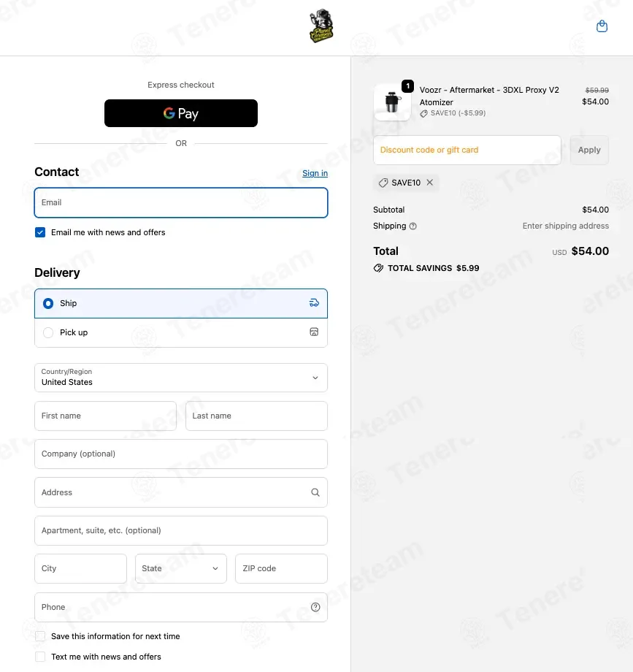Enable Text me with news and offers

coord(40,657)
